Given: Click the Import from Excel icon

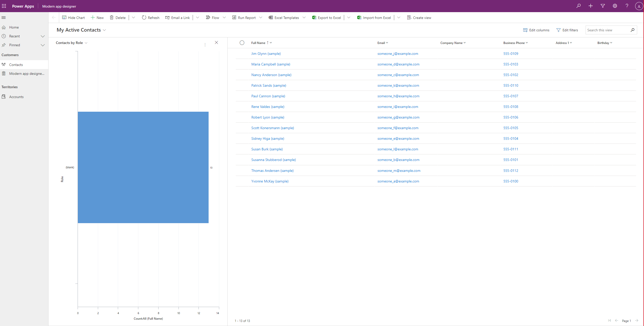Looking at the screenshot, I should pos(359,17).
